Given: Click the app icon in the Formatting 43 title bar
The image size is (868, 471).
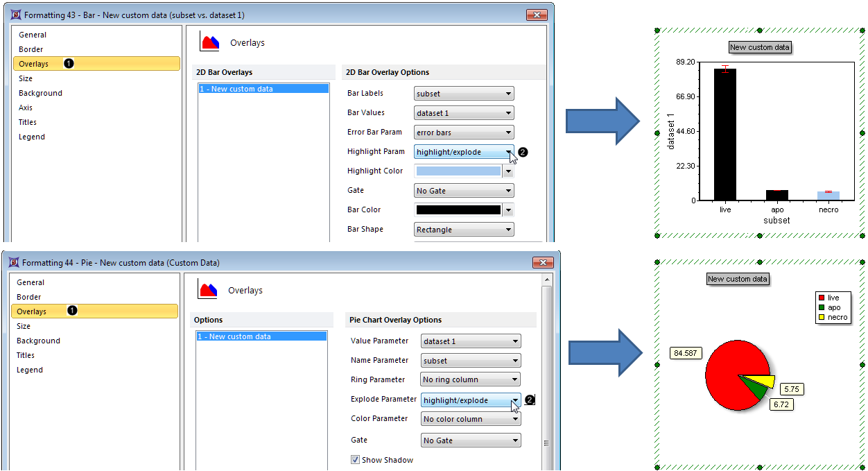Looking at the screenshot, I should 15,15.
